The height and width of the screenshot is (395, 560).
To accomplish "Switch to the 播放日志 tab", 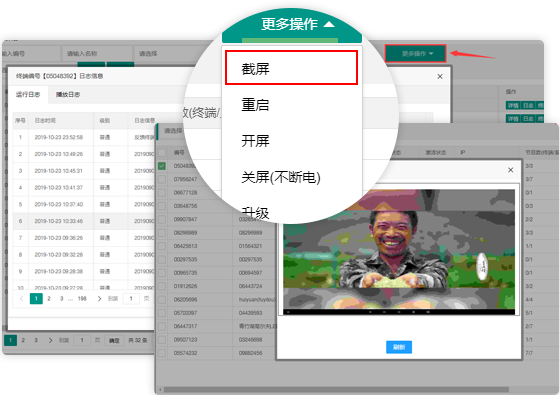I will pos(68,95).
